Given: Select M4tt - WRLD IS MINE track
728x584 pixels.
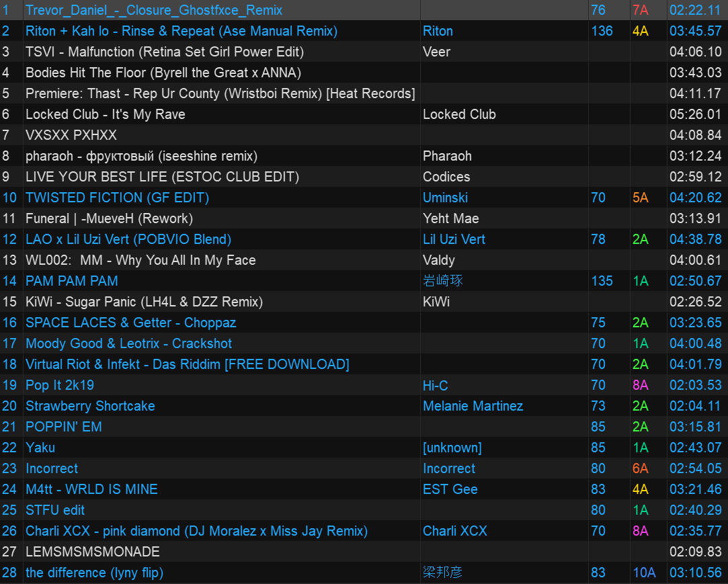Looking at the screenshot, I should (x=91, y=489).
